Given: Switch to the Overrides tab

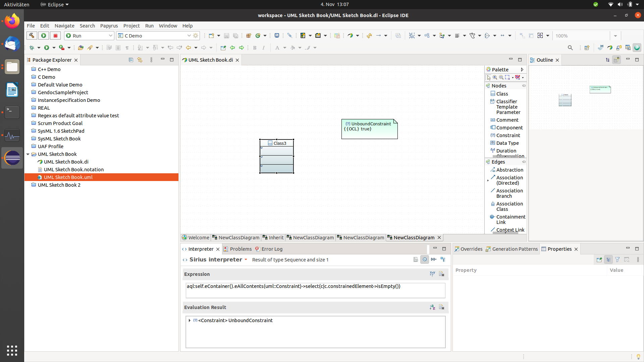Looking at the screenshot, I should (468, 249).
